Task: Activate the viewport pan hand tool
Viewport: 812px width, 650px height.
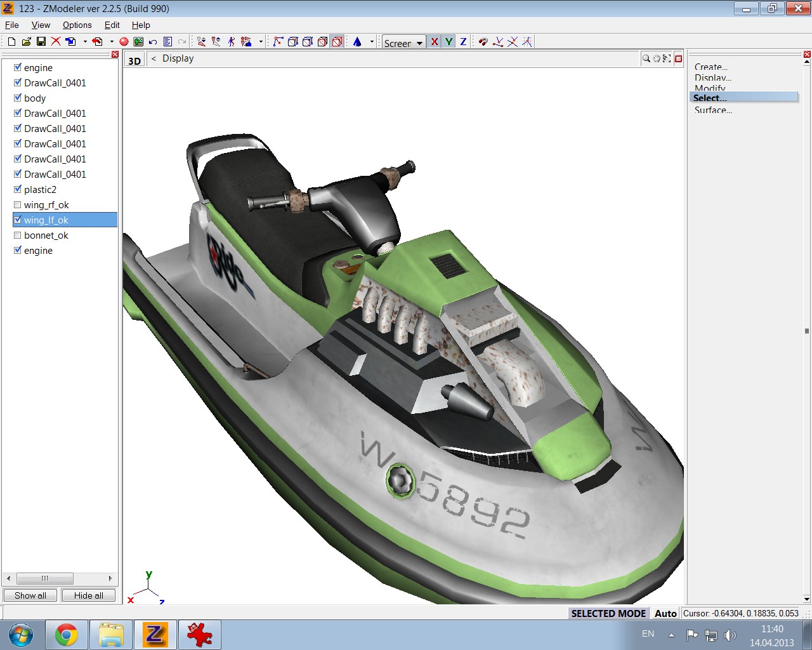Action: click(x=657, y=58)
